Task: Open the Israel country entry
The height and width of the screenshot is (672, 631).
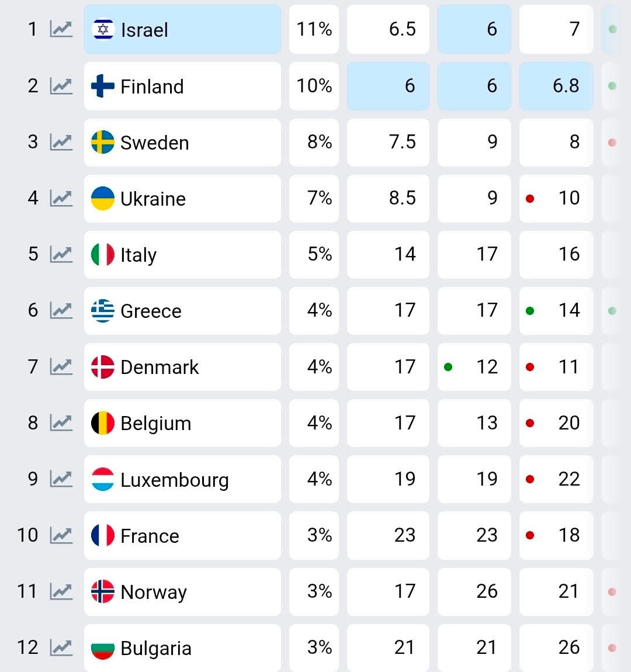Action: 144,30
